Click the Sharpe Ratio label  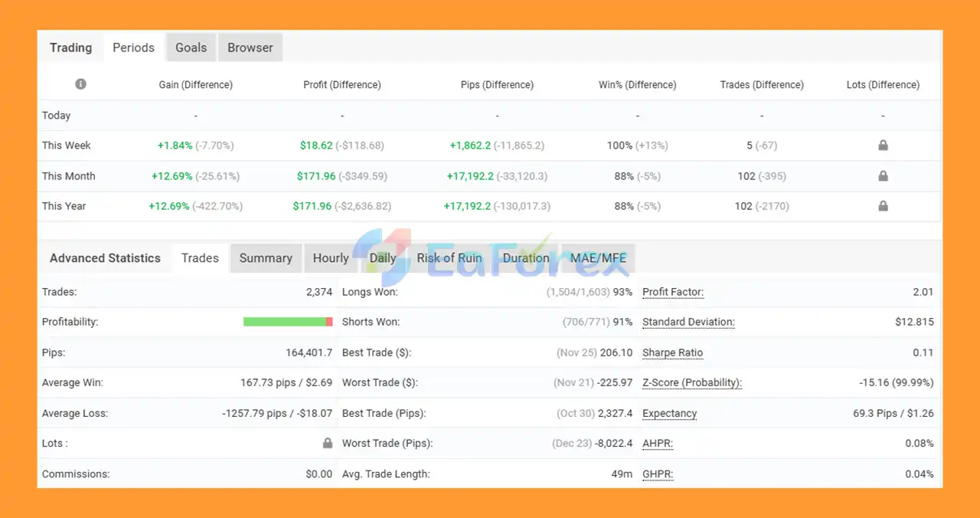pos(672,352)
